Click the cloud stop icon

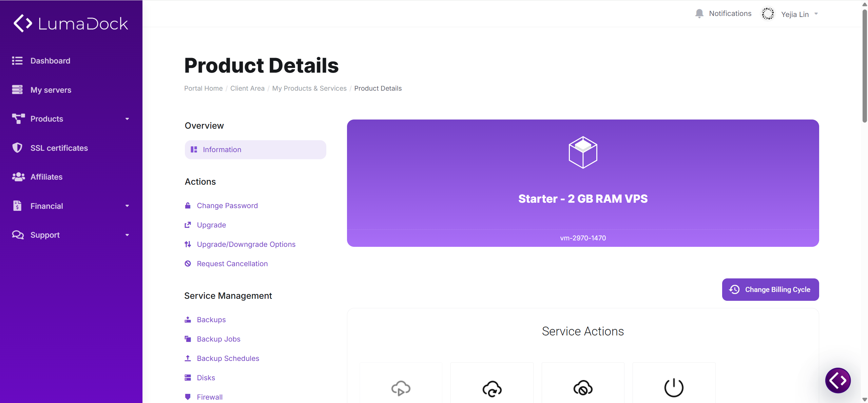[x=583, y=388]
